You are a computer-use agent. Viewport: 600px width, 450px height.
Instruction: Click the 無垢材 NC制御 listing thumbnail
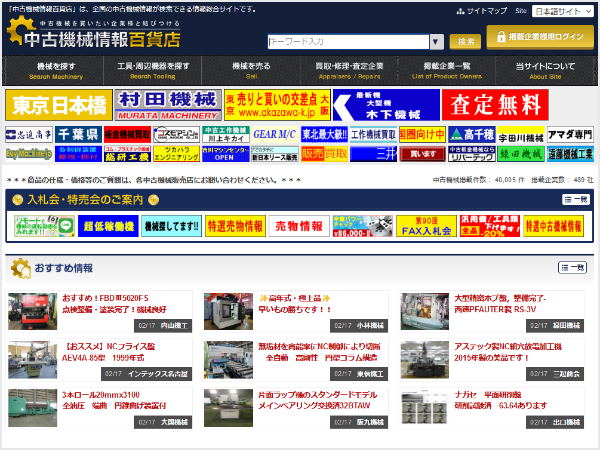[228, 360]
